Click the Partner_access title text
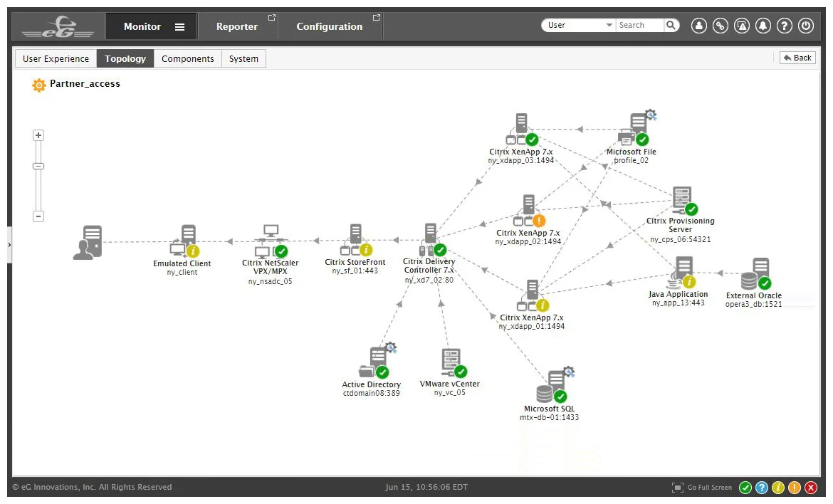The image size is (833, 504). 85,84
